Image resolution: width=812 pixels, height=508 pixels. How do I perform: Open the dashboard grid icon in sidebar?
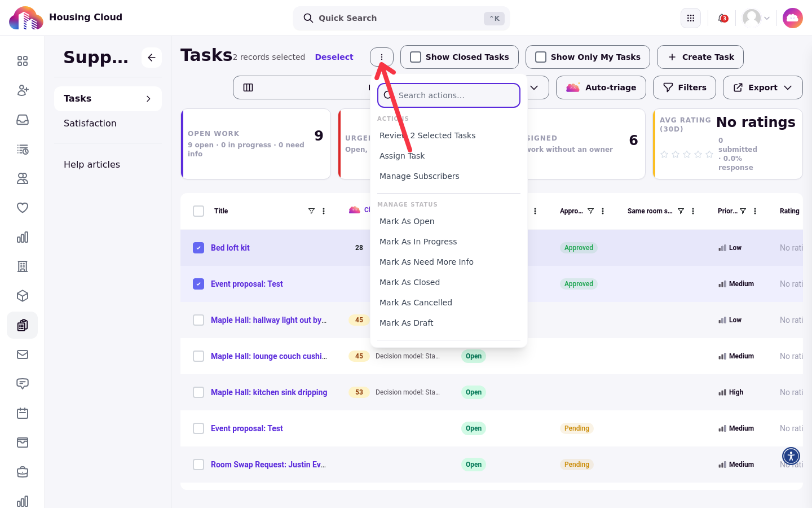point(23,61)
